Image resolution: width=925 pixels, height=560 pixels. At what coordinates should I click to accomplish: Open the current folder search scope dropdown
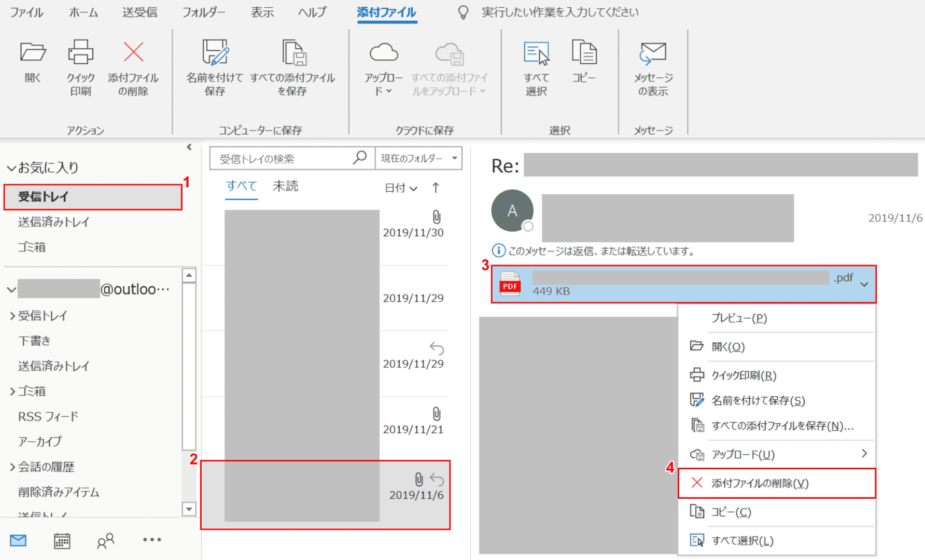pos(418,159)
